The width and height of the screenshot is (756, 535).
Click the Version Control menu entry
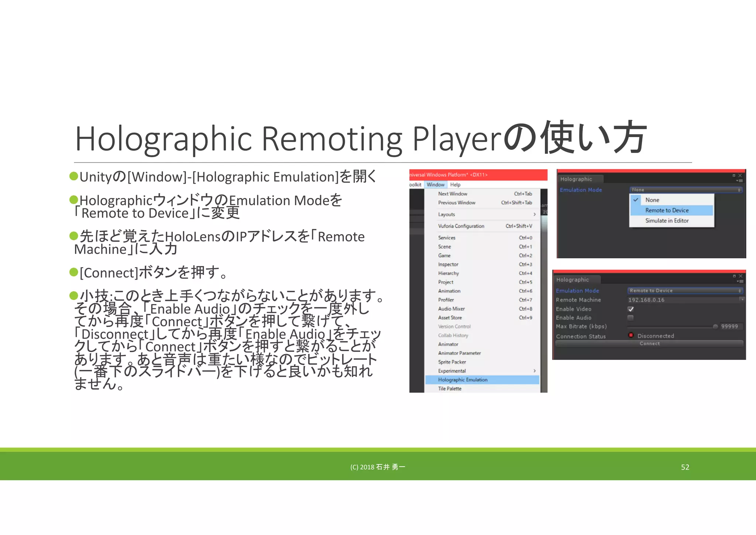tap(482, 327)
